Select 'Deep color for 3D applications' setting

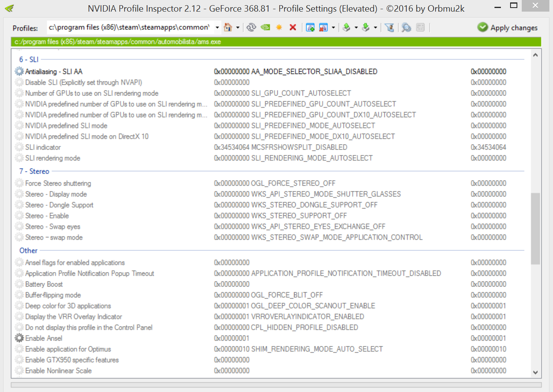click(68, 306)
